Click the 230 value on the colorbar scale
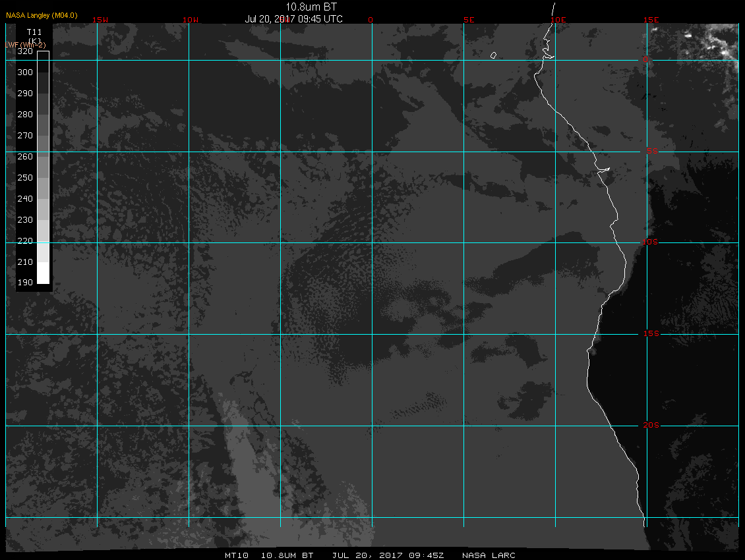Screen dimensions: 745x560 (24, 220)
